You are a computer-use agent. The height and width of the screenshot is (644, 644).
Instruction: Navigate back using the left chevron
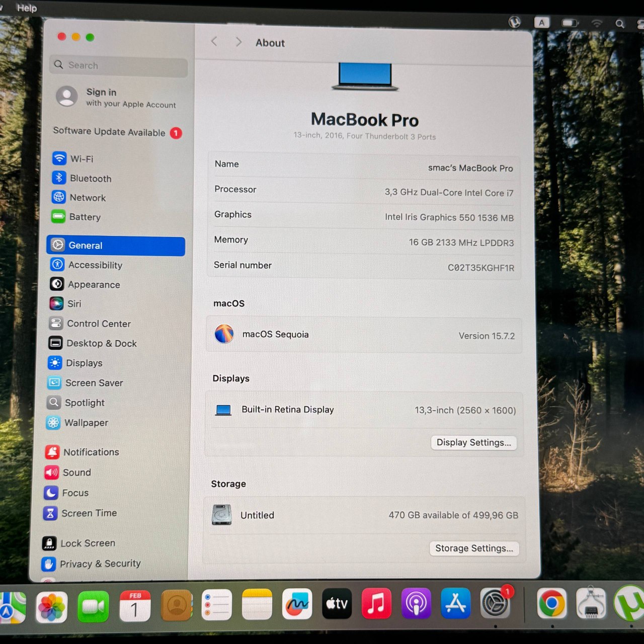click(214, 41)
